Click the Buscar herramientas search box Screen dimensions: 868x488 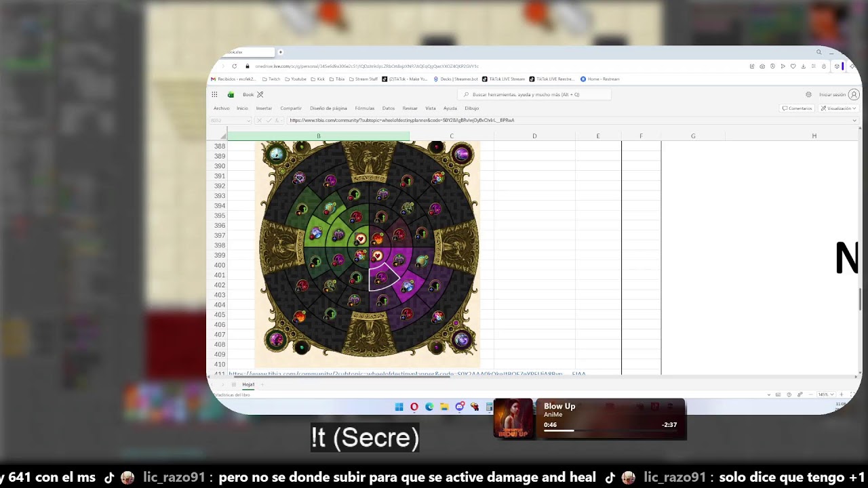[x=534, y=95]
